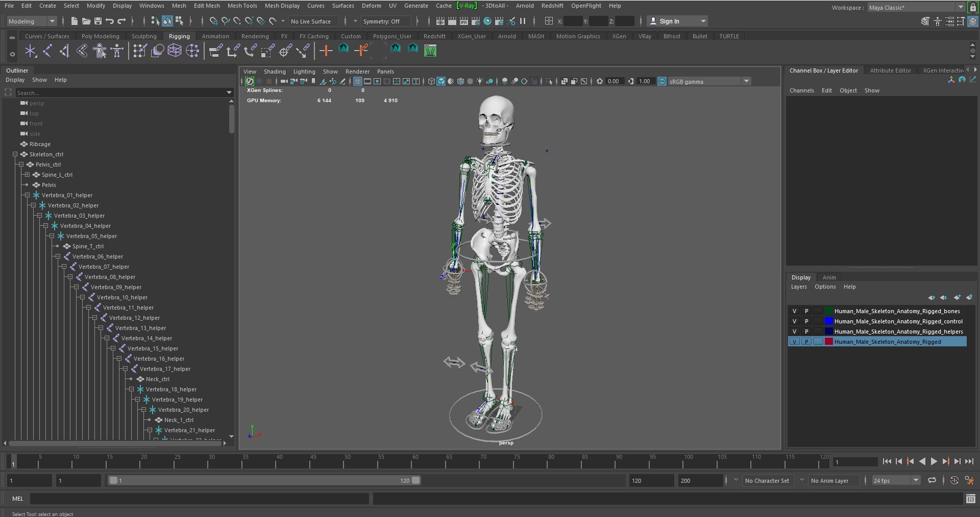Click the Create Lattice shelf icon
Viewport: 980px width, 517px height.
point(175,51)
